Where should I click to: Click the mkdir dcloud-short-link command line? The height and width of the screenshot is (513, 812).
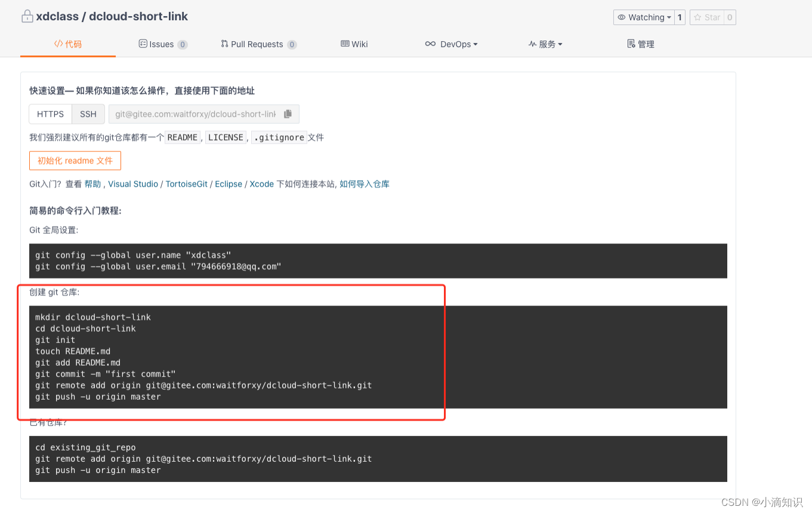[93, 317]
